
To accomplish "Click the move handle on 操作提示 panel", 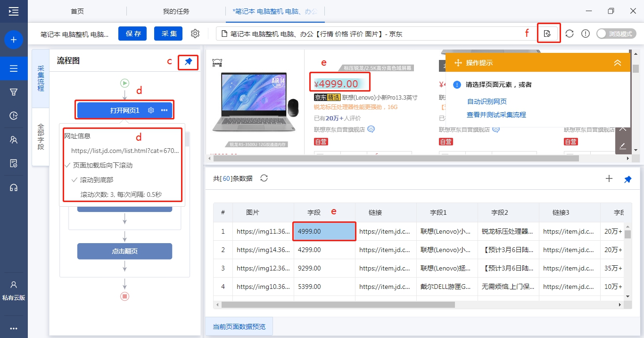I will [x=457, y=63].
